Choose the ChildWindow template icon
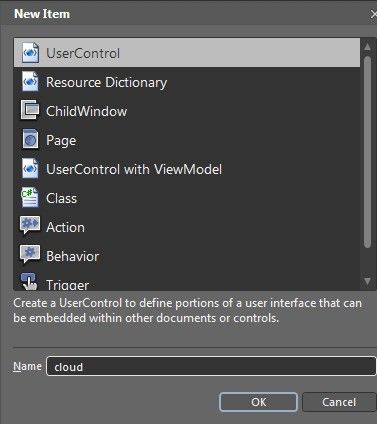This screenshot has height=424, width=377. 30,110
